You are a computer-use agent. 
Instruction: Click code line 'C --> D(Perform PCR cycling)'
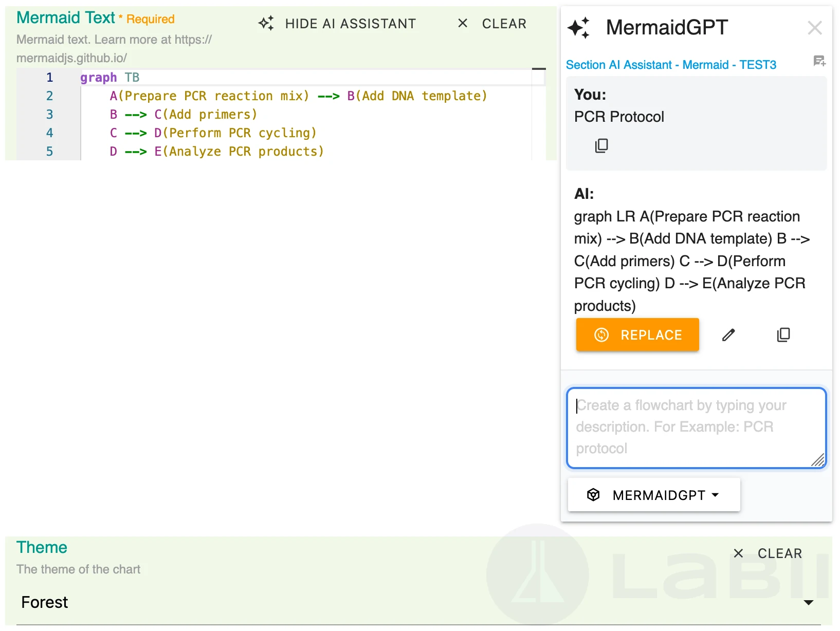(213, 133)
